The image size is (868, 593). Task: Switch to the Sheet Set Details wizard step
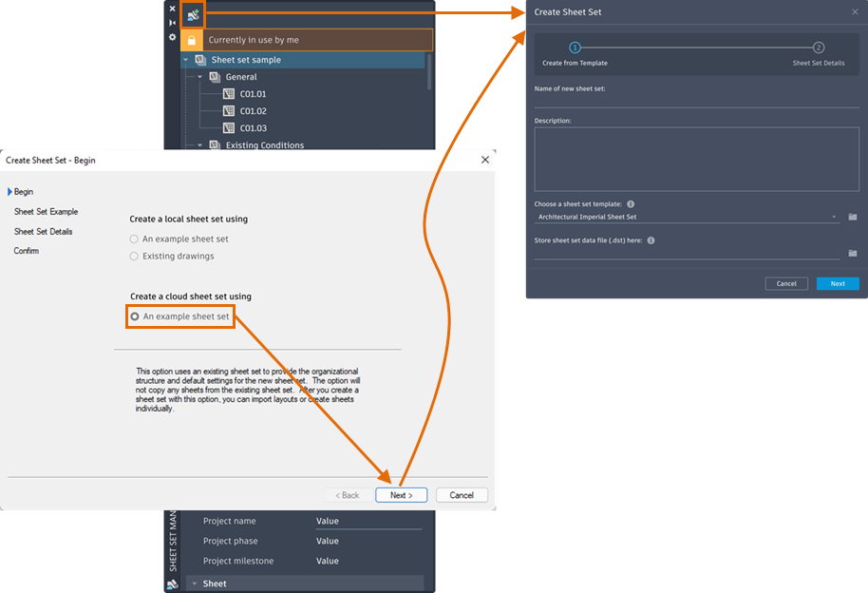pos(42,231)
